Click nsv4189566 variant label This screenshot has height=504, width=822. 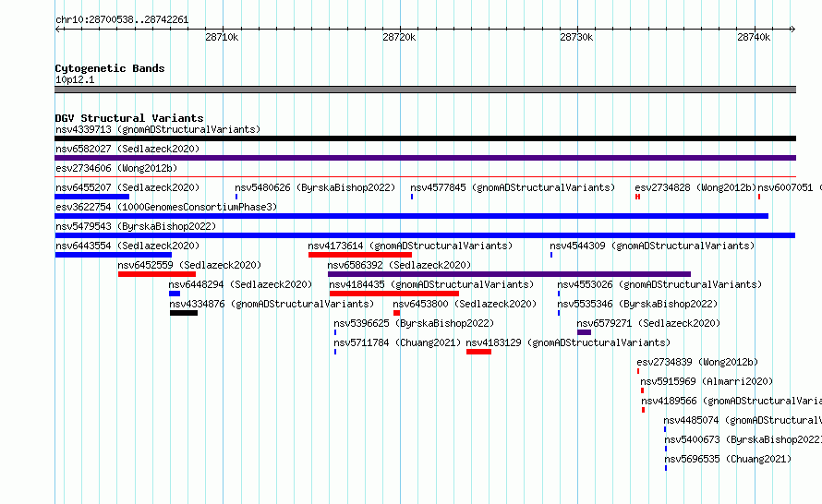[x=731, y=401]
